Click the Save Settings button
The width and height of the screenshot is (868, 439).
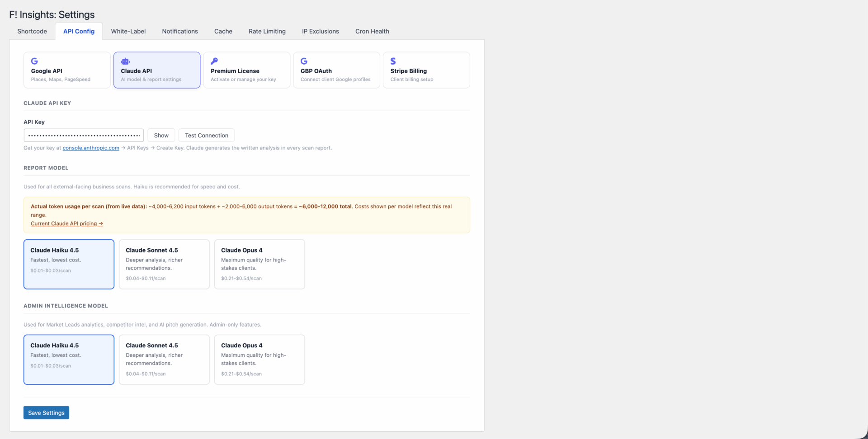(46, 413)
